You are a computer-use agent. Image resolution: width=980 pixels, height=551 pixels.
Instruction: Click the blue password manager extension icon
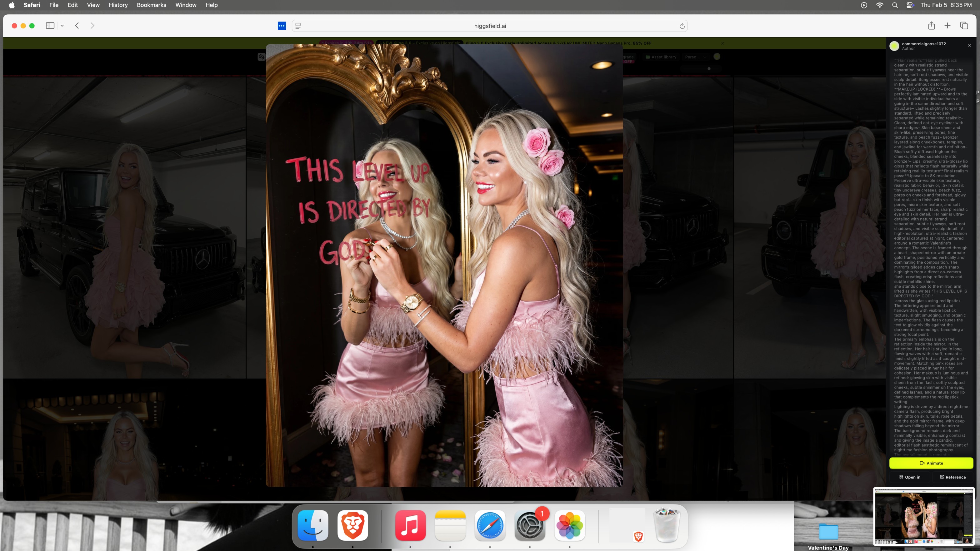(x=282, y=26)
